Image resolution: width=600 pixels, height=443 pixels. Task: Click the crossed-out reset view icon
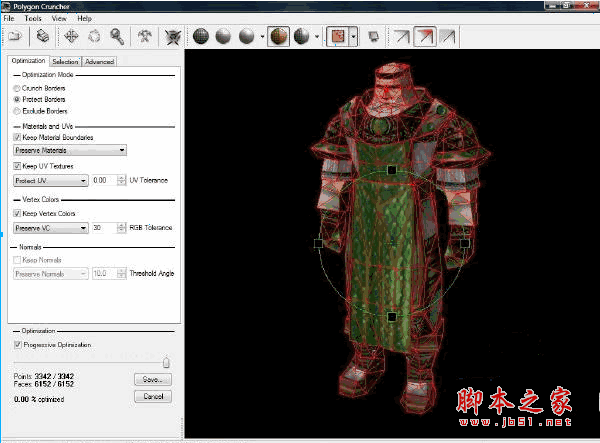173,37
